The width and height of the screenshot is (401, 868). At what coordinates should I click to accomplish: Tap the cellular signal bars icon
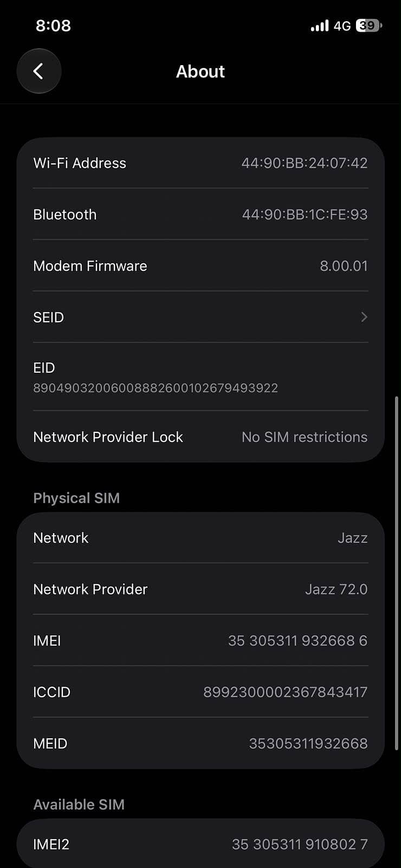(x=320, y=25)
